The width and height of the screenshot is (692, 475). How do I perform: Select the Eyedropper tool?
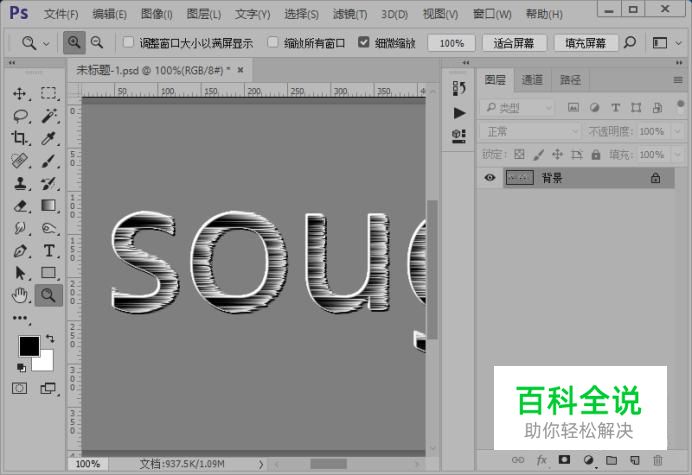(x=49, y=138)
